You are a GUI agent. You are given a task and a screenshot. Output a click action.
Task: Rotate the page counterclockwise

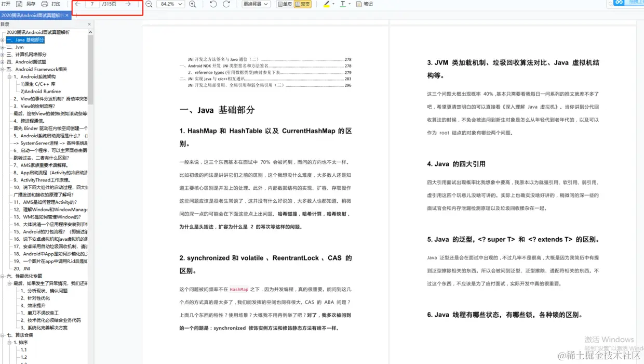(213, 4)
